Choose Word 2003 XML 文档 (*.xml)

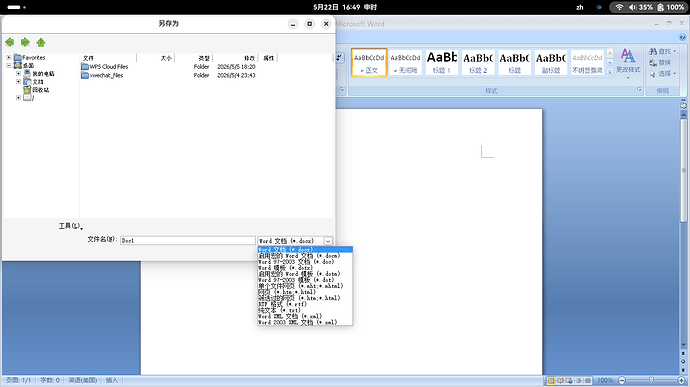[x=305, y=322]
